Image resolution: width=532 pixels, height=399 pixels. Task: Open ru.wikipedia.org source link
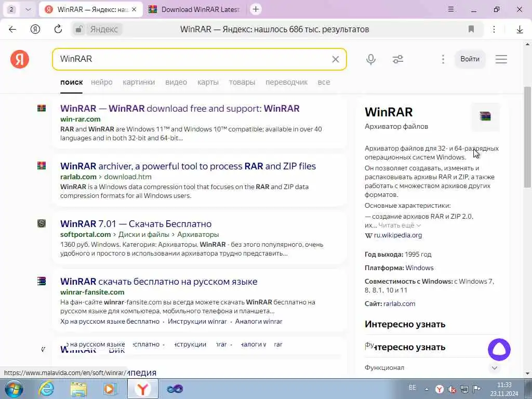[397, 235]
